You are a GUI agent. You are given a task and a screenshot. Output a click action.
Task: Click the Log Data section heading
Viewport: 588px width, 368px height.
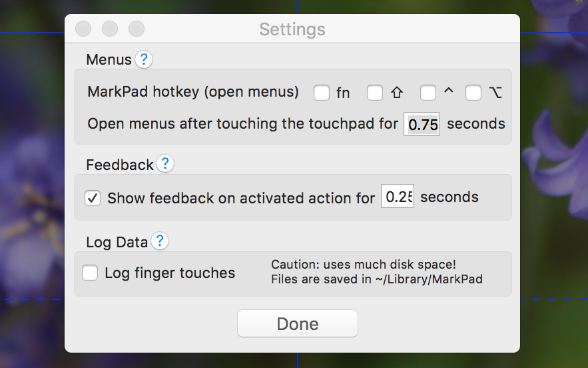pos(117,242)
